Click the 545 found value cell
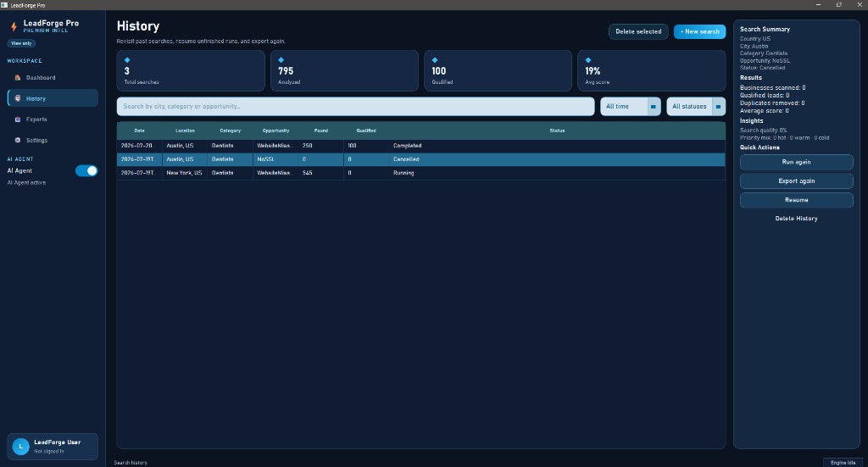The height and width of the screenshot is (467, 868). (321, 173)
